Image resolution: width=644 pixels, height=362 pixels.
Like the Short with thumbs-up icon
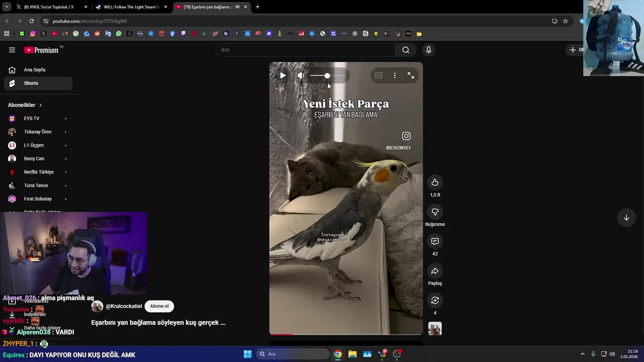435,183
